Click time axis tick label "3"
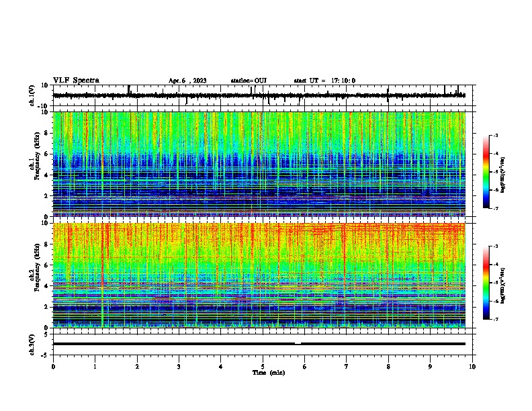The image size is (532, 411). 179,367
